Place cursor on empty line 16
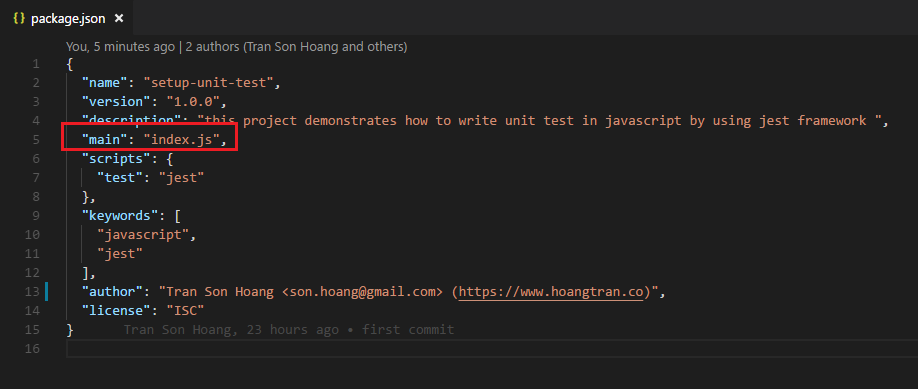Image resolution: width=918 pixels, height=389 pixels. (492, 349)
